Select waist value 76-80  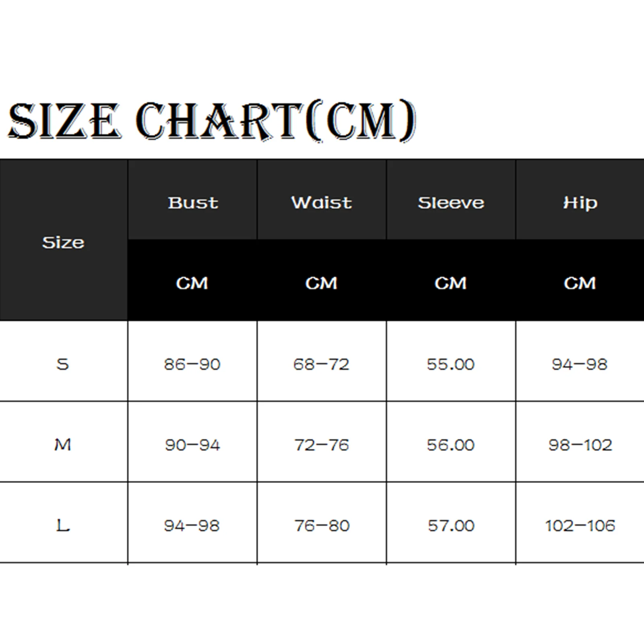coord(322,526)
